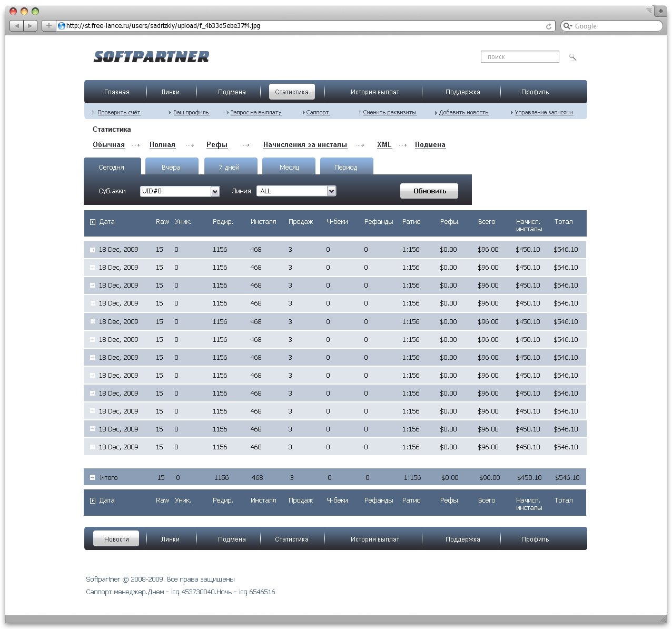
Task: Open the Рефы statistics link
Action: click(217, 145)
